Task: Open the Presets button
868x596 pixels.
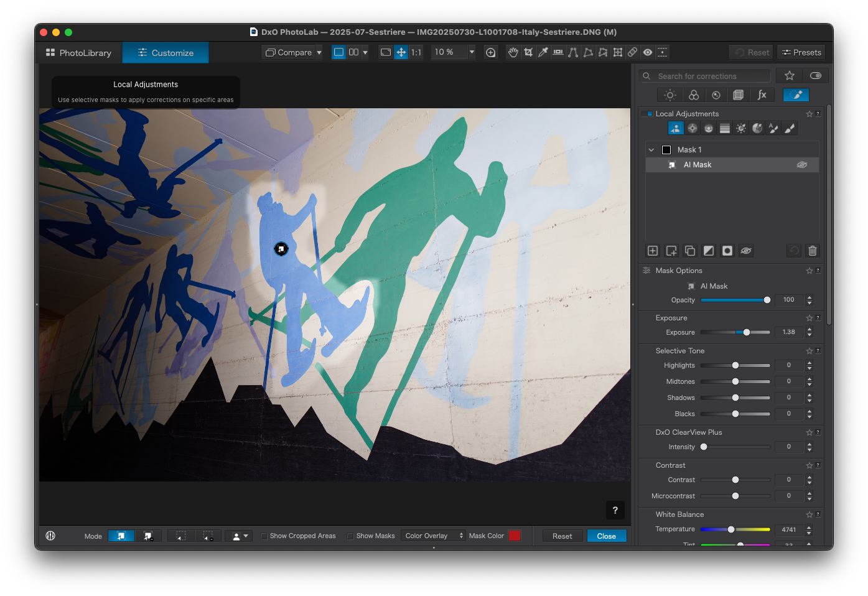Action: 801,52
